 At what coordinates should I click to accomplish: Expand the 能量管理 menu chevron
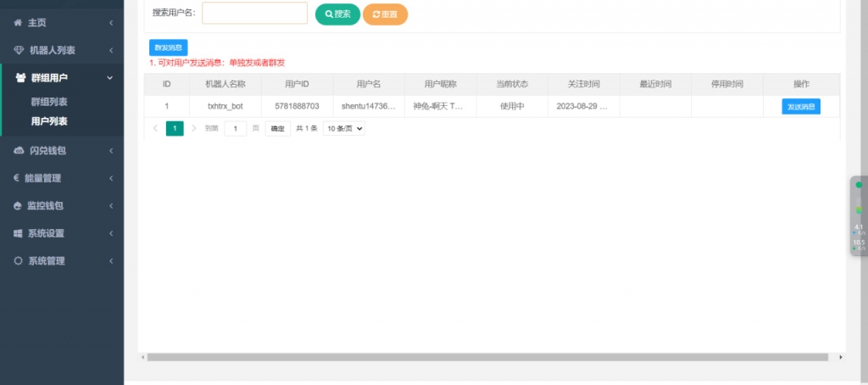[111, 178]
